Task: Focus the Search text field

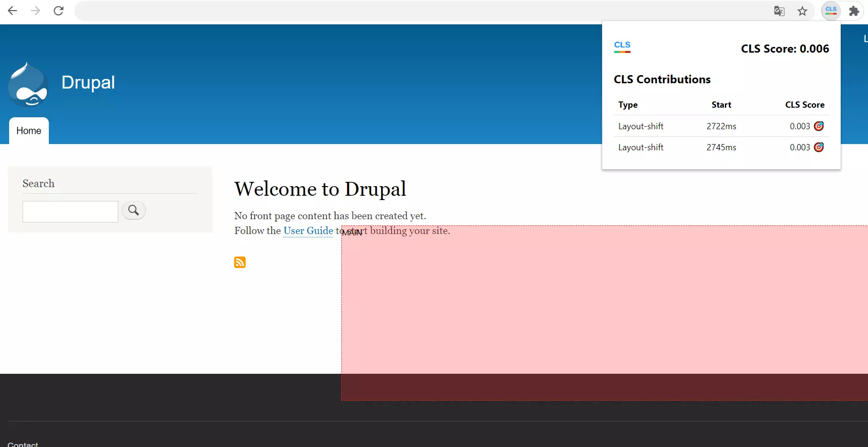Action: (x=70, y=212)
